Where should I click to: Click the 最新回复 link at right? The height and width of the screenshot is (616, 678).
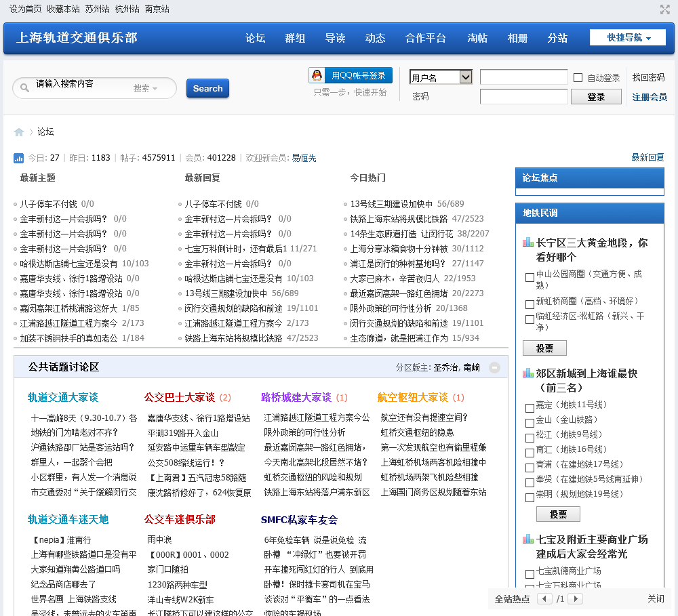647,157
